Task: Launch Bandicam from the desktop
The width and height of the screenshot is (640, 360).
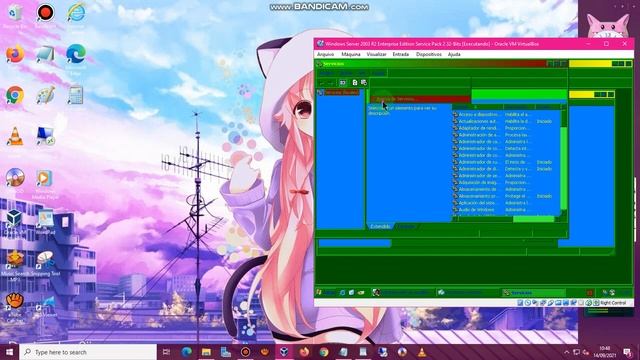Action: click(45, 13)
